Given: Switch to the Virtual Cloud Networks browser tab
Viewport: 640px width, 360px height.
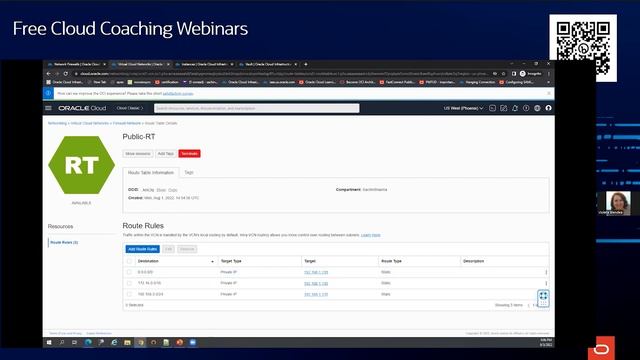Looking at the screenshot, I should (x=140, y=64).
